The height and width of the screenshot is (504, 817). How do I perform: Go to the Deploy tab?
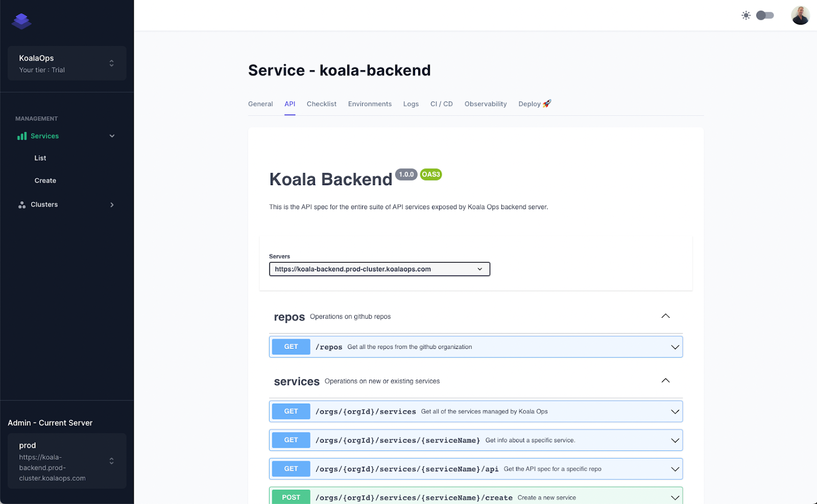(534, 104)
